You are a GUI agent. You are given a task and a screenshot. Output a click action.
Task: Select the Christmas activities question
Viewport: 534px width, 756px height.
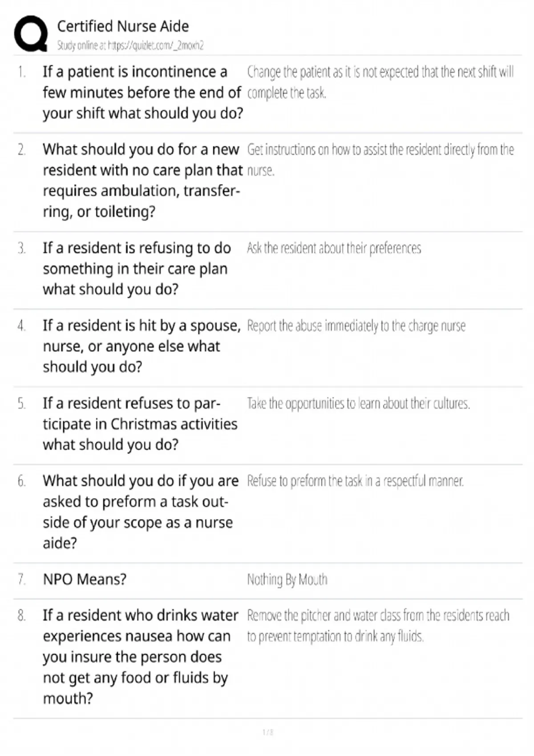pos(140,424)
